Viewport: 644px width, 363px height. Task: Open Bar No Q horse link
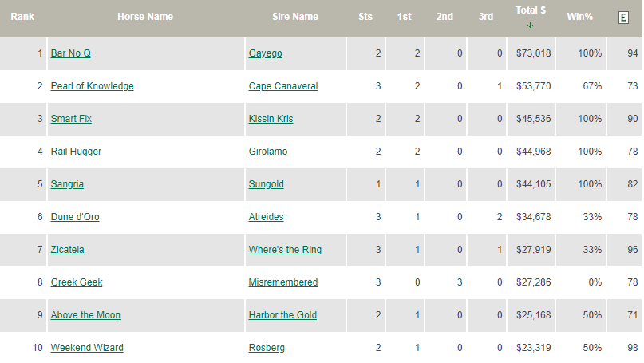tap(71, 53)
